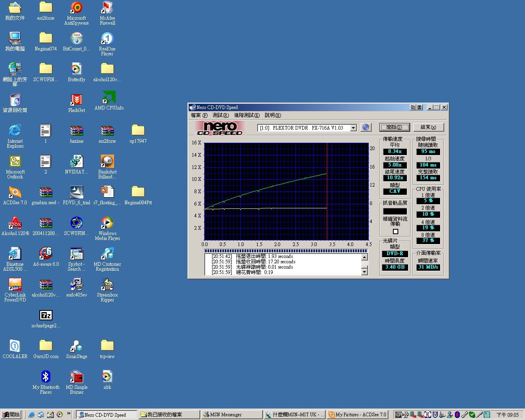This screenshot has width=525, height=420.
Task: Open Butterfly desktop icon
Action: (x=76, y=72)
